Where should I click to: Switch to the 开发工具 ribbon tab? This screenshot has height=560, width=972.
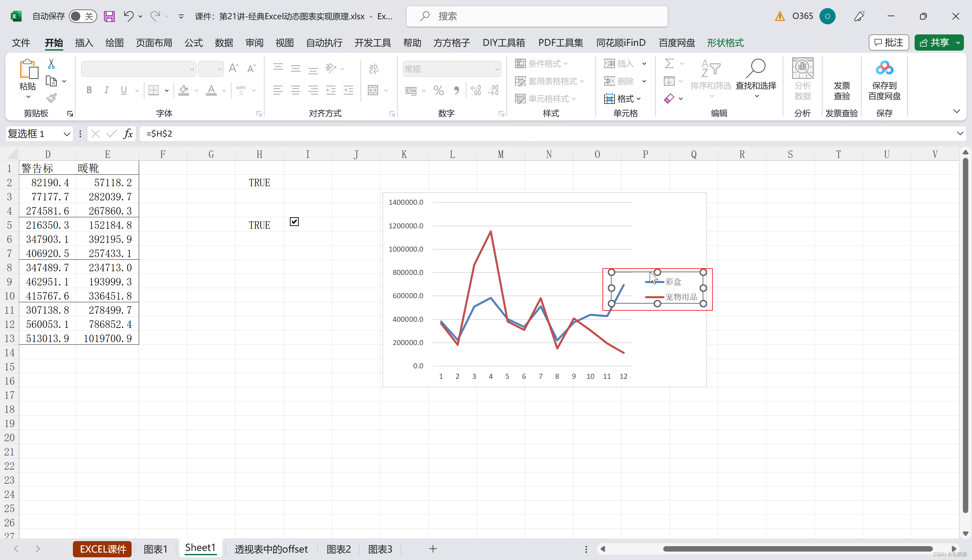pyautogui.click(x=373, y=43)
